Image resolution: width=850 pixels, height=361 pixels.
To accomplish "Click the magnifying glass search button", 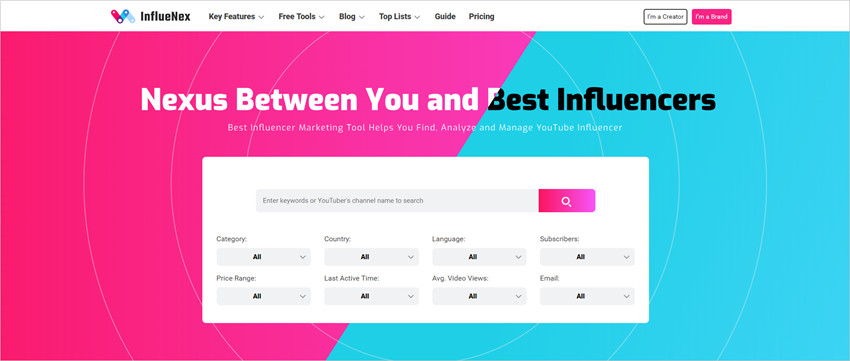I will (x=566, y=201).
